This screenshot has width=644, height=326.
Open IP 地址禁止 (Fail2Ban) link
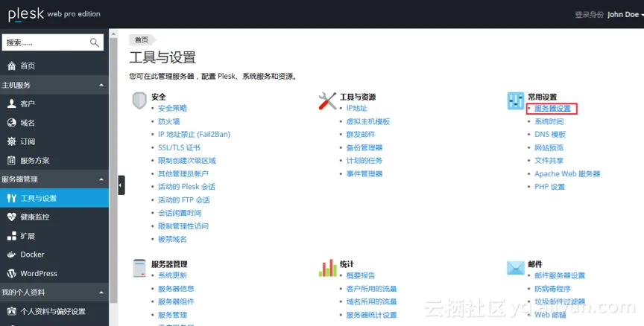click(x=195, y=135)
